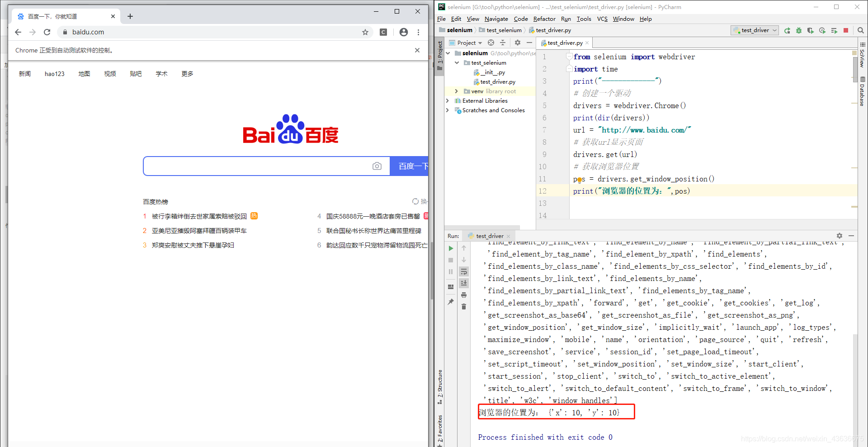Click the up-arrow icon in Run panel
The image size is (868, 447).
click(464, 248)
